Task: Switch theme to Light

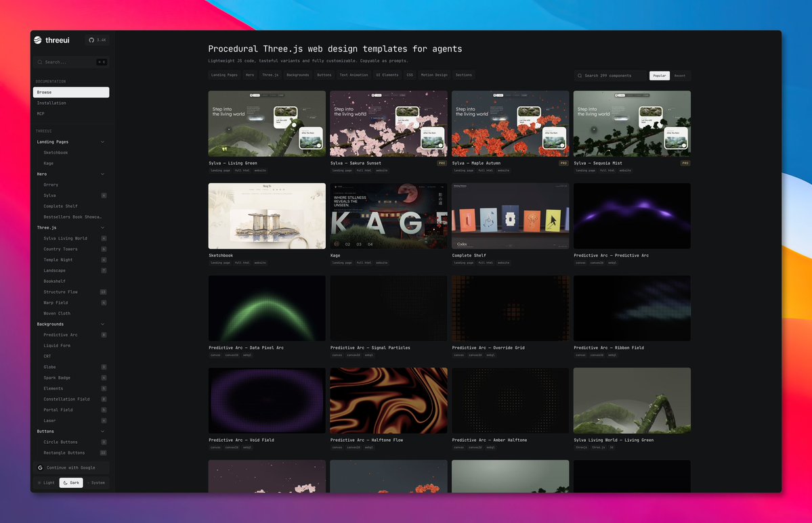Action: [46, 482]
